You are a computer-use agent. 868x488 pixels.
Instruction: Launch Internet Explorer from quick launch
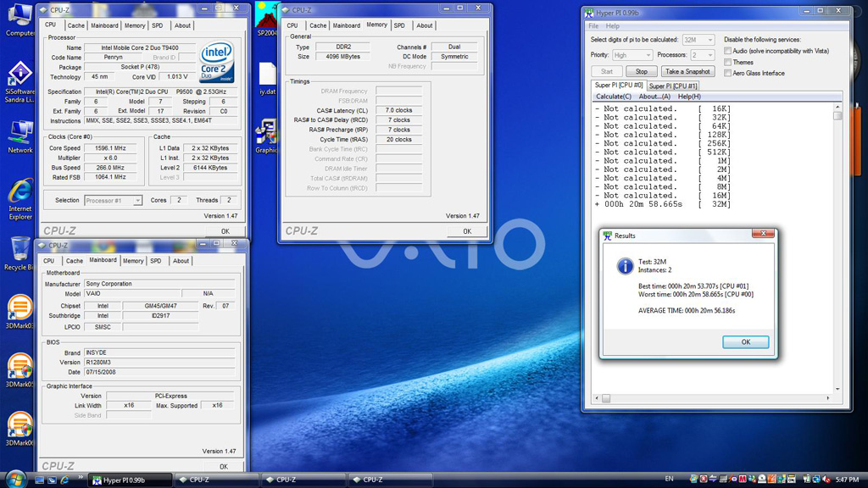pyautogui.click(x=64, y=480)
